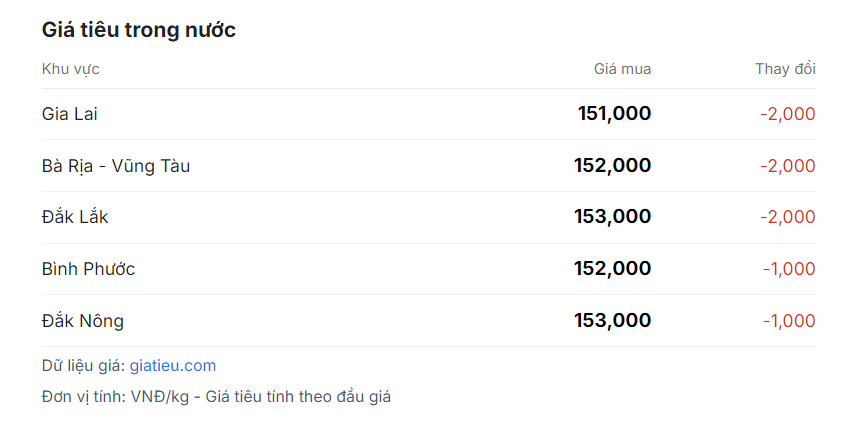The height and width of the screenshot is (441, 860).
Task: Click Bình Phước price 152,000
Action: (613, 269)
